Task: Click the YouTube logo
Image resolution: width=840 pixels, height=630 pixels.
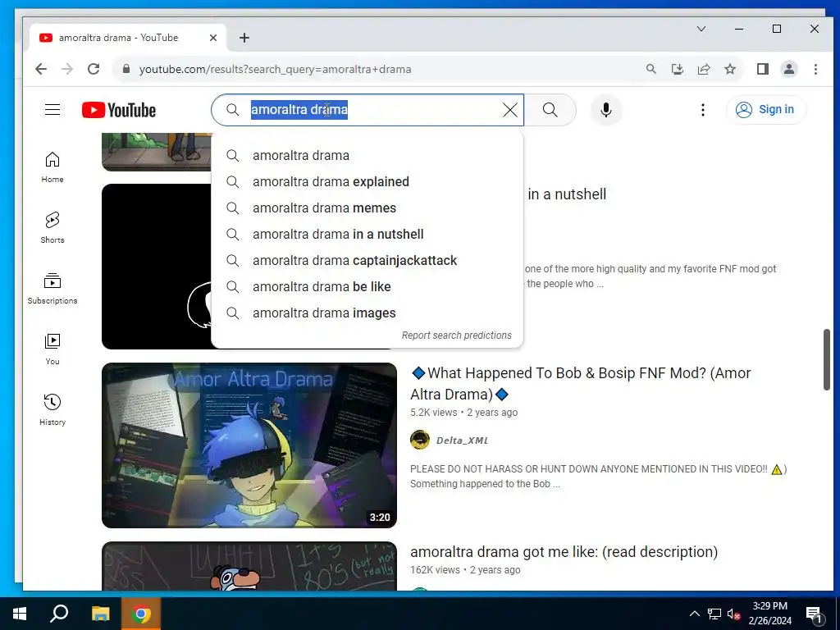Action: (x=119, y=110)
